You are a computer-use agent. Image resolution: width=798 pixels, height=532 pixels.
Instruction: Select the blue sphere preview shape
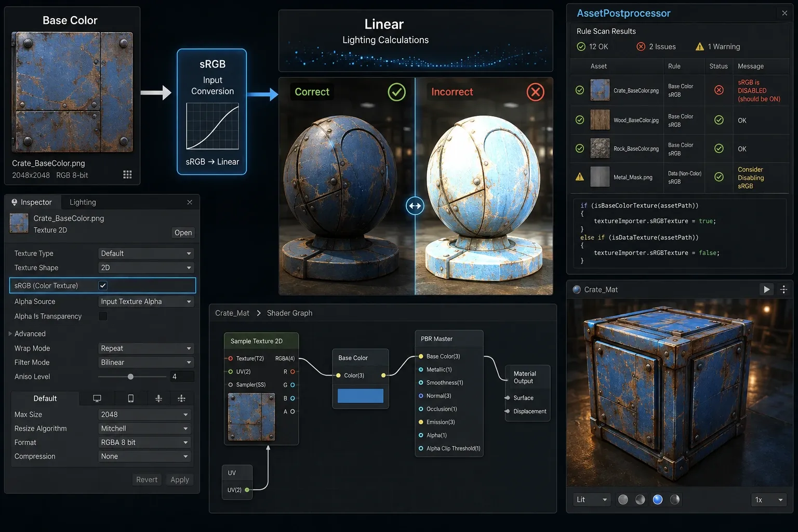658,499
